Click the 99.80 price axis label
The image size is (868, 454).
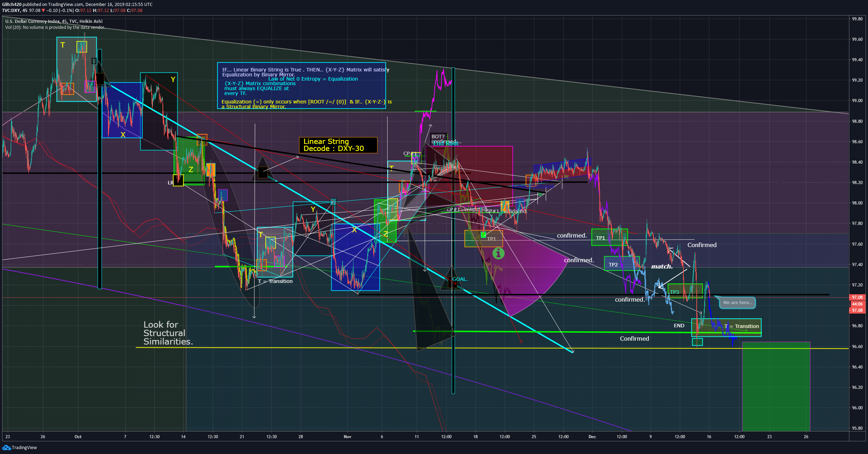[857, 19]
